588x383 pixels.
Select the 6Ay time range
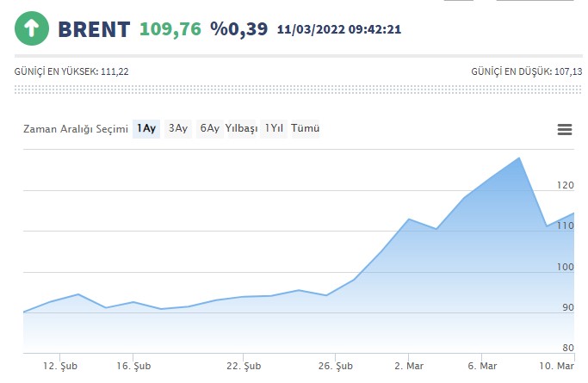209,128
